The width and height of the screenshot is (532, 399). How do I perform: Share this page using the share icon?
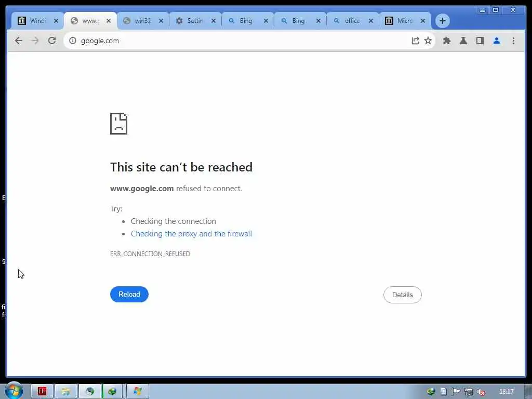click(415, 41)
